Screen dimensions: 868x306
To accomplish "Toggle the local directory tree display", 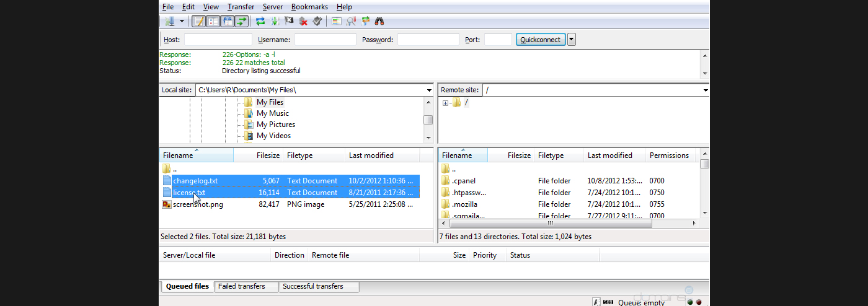I will (213, 21).
